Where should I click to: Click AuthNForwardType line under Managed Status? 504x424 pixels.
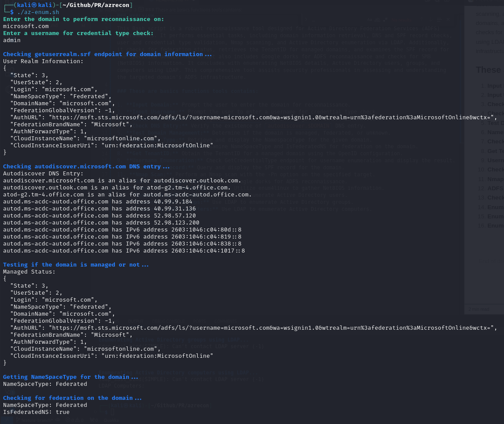pyautogui.click(x=49, y=342)
